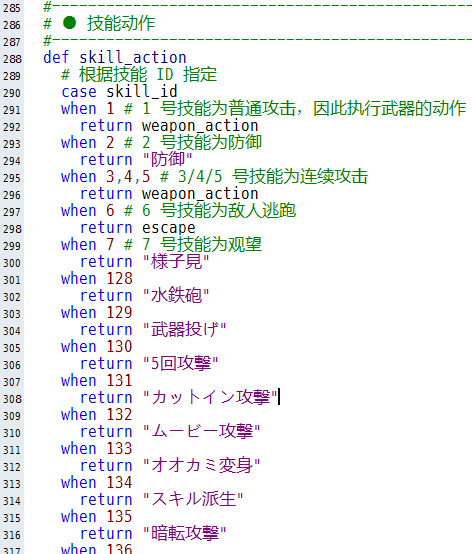This screenshot has width=472, height=554.
Task: Click the string "ムービー攻撃"
Action: (x=201, y=431)
